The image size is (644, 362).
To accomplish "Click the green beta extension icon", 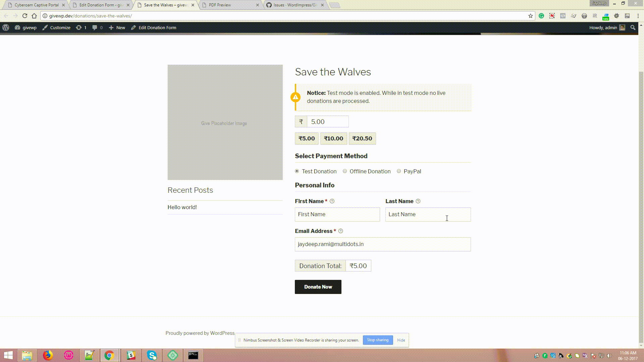I will coord(606,16).
